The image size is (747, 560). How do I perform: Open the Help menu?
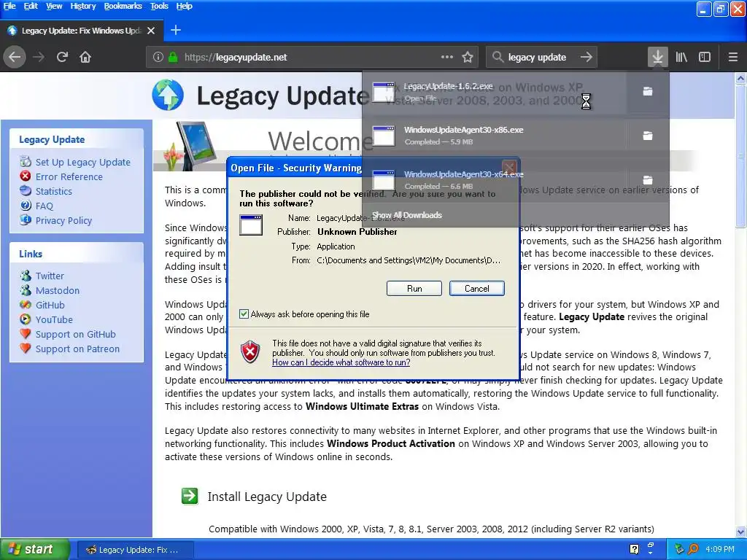(184, 6)
